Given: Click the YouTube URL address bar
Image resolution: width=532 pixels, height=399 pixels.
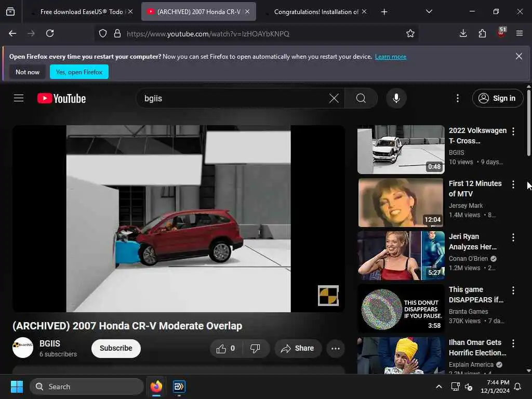Looking at the screenshot, I should pyautogui.click(x=208, y=34).
